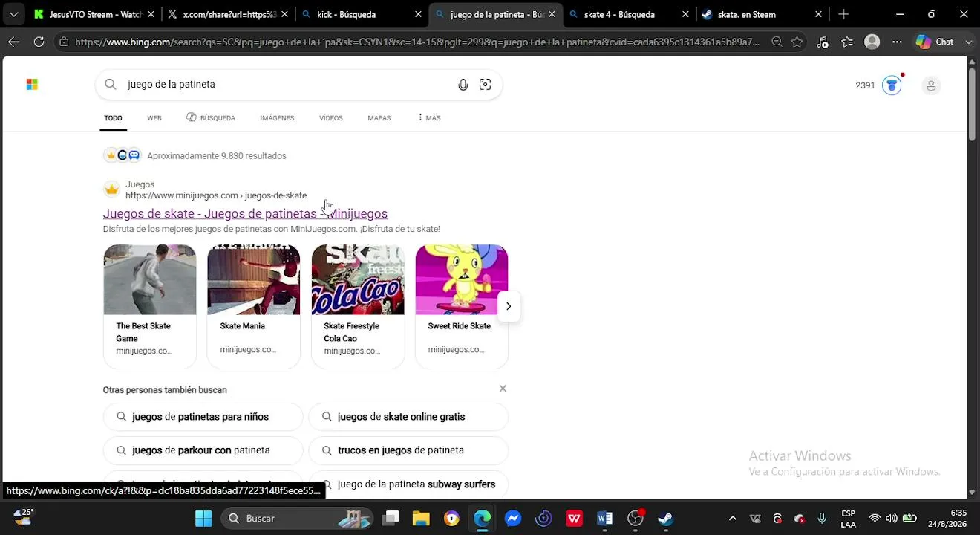Viewport: 980px width, 535px height.
Task: Open Steam from the taskbar
Action: (x=666, y=519)
